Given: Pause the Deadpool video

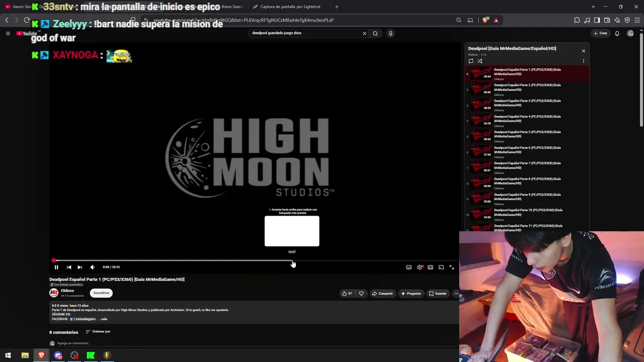Looking at the screenshot, I should (x=56, y=267).
